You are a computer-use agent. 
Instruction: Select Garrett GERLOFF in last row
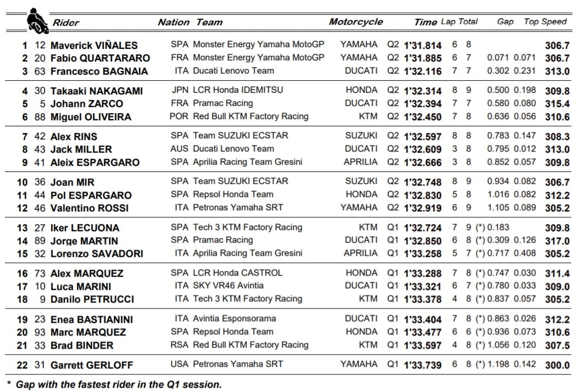(92, 365)
